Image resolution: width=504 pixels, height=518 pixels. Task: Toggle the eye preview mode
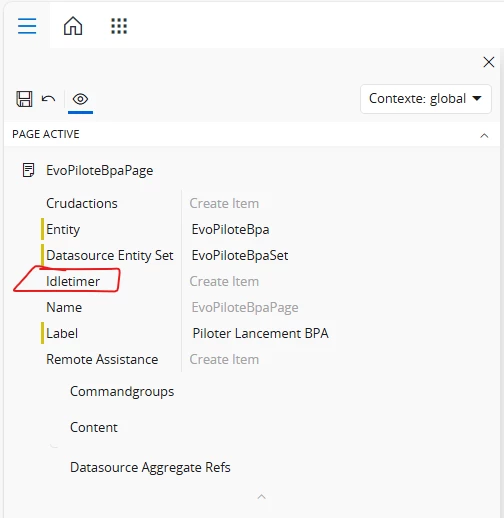[80, 99]
